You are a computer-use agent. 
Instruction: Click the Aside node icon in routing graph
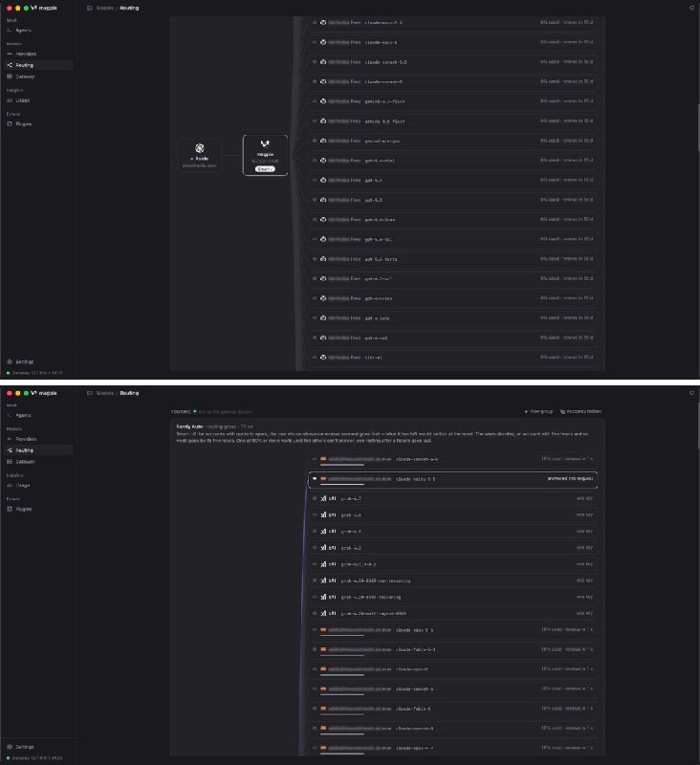click(200, 148)
